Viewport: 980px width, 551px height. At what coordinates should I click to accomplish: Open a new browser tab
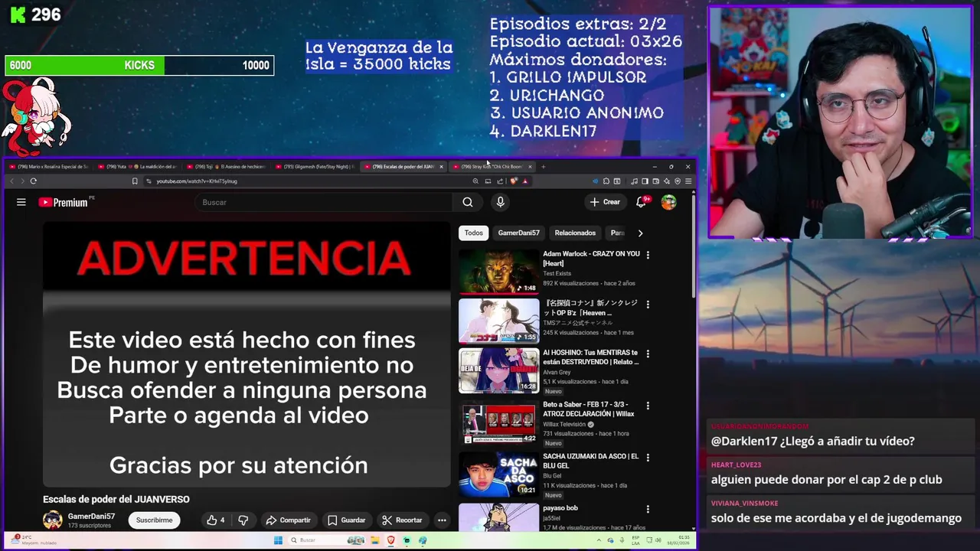pyautogui.click(x=543, y=166)
